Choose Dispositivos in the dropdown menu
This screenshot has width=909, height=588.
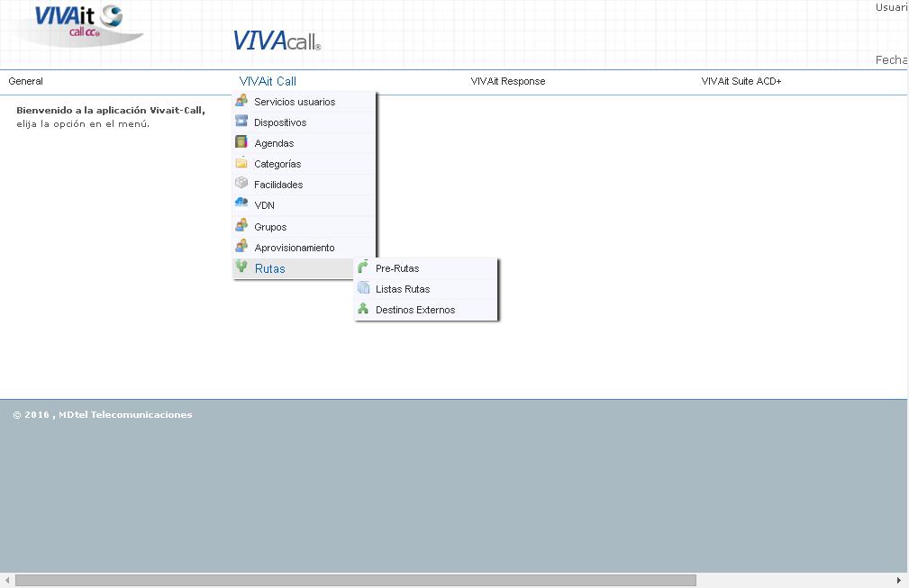pyautogui.click(x=305, y=122)
